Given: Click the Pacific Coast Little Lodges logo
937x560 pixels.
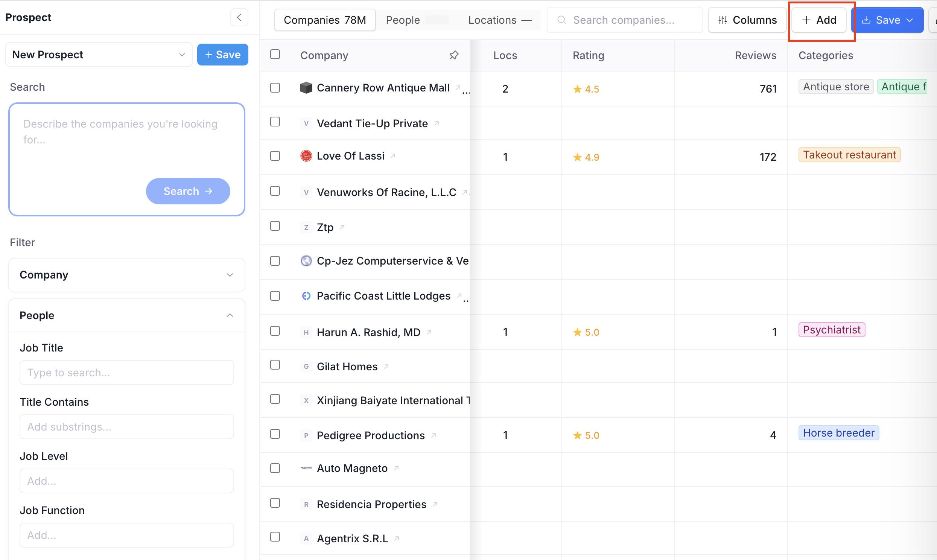Looking at the screenshot, I should coord(306,296).
